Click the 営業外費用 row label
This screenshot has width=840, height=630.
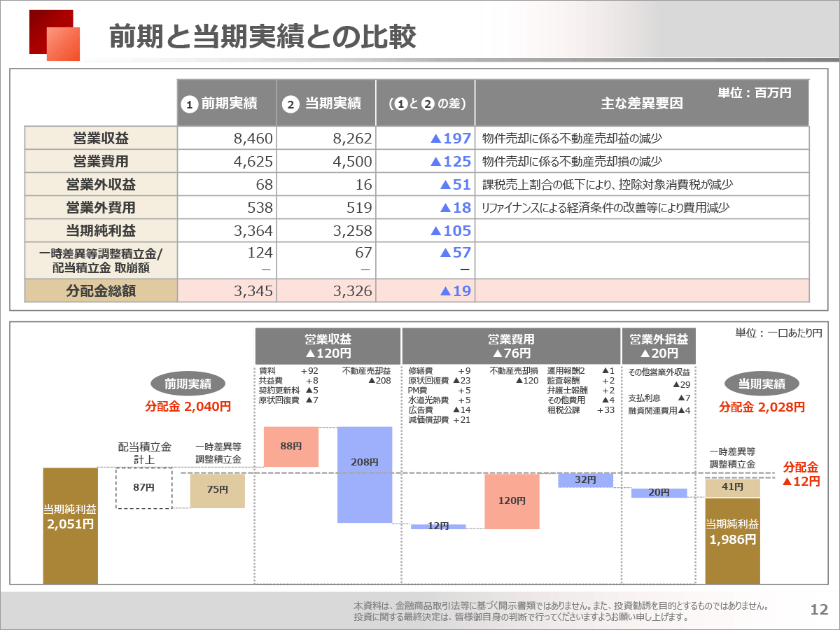(x=101, y=207)
